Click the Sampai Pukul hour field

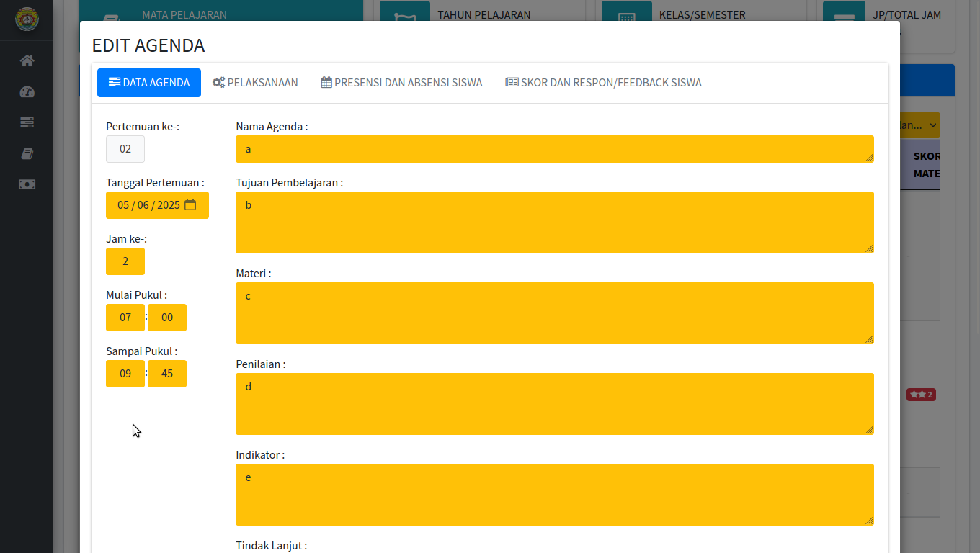tap(125, 374)
